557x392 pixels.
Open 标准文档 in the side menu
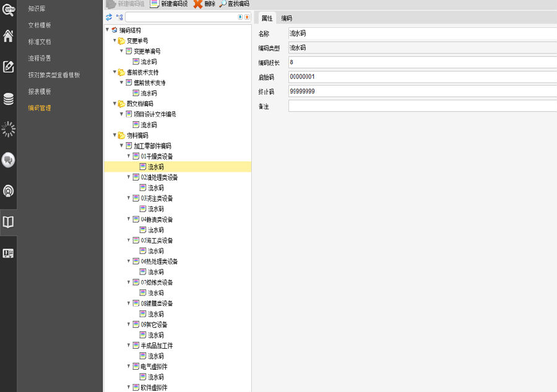[x=40, y=42]
